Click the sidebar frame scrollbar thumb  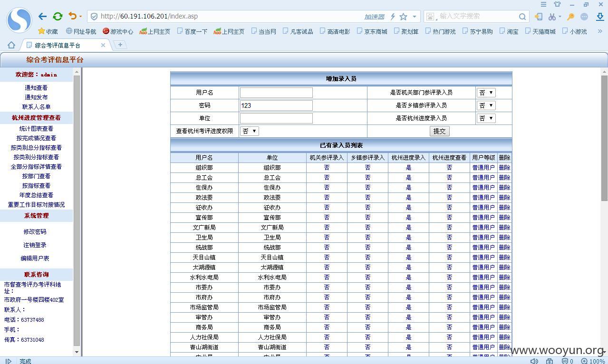77,211
